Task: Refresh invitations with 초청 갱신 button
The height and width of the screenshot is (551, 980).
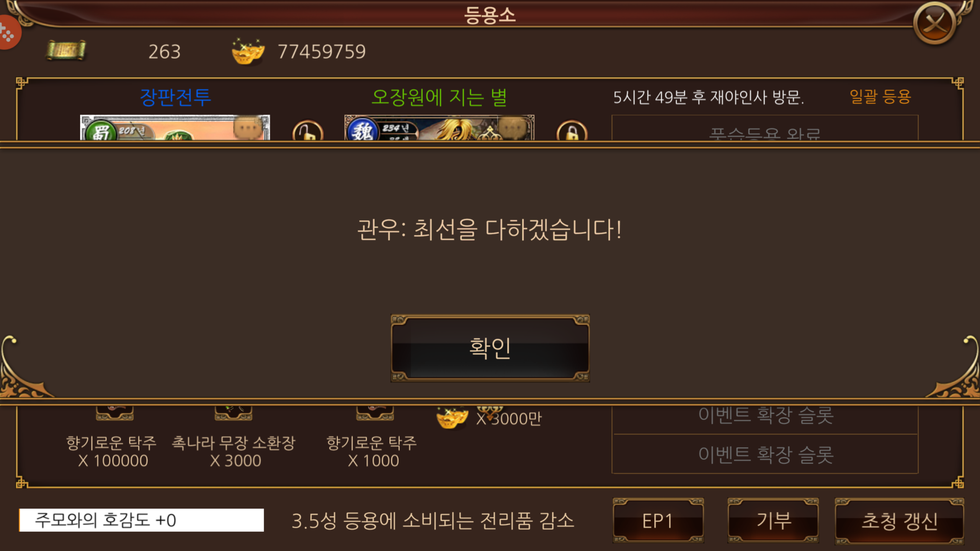Action: coord(900,520)
